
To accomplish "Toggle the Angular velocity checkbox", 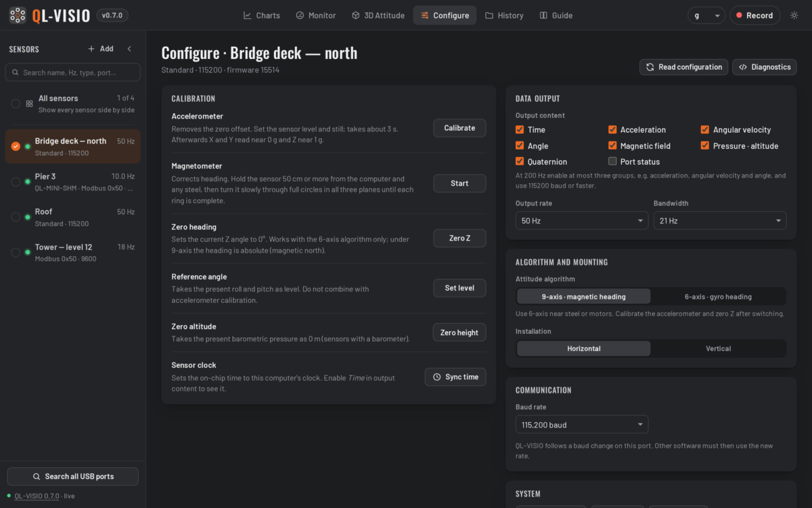I will click(705, 129).
